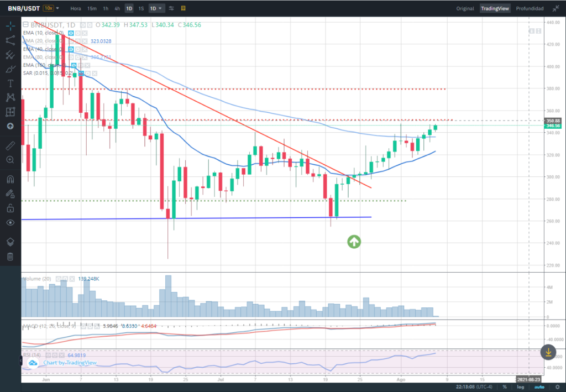Click the yellow order receipt icon
Image resolution: width=566 pixels, height=392 pixels.
[x=183, y=8]
